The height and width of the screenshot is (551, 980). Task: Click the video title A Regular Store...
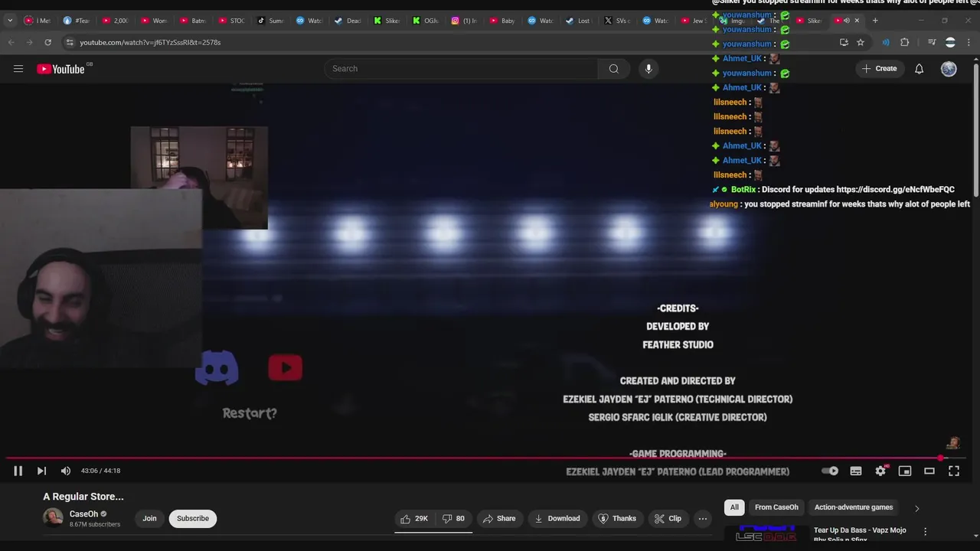[x=83, y=497]
